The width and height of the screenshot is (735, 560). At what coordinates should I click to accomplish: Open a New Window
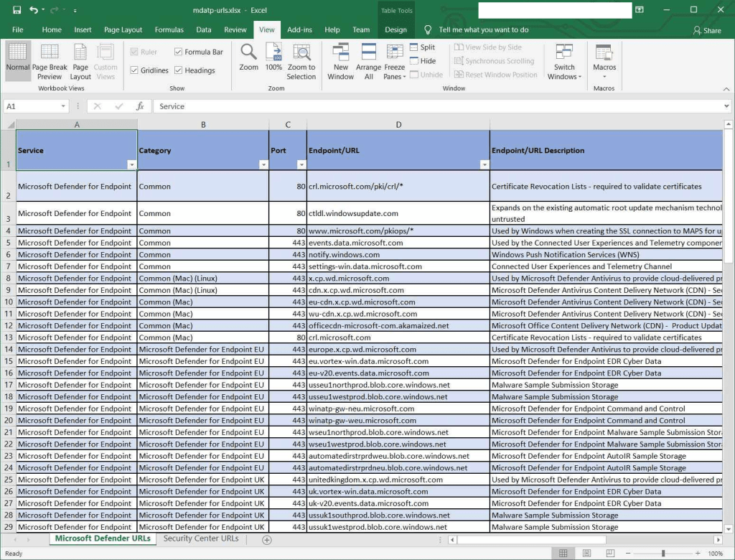pyautogui.click(x=340, y=61)
